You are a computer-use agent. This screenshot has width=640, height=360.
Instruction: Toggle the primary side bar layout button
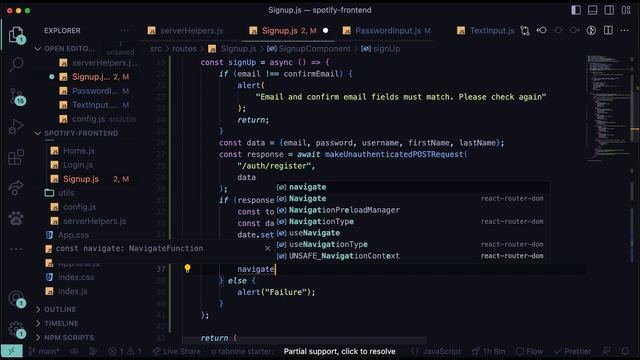576,10
